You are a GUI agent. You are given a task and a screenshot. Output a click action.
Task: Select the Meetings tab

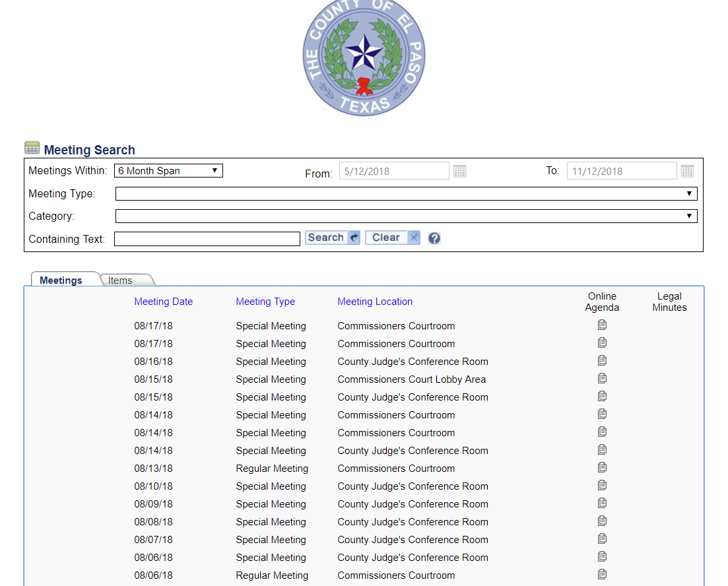click(x=61, y=280)
